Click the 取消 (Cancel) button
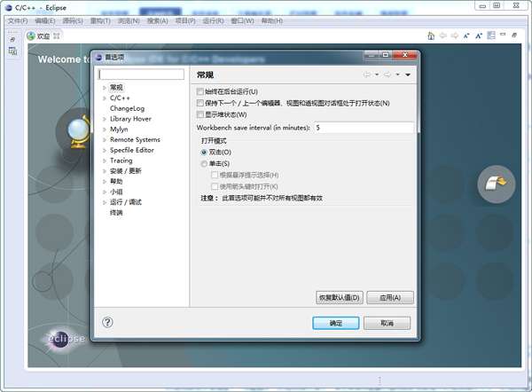The width and height of the screenshot is (532, 392). tap(387, 323)
